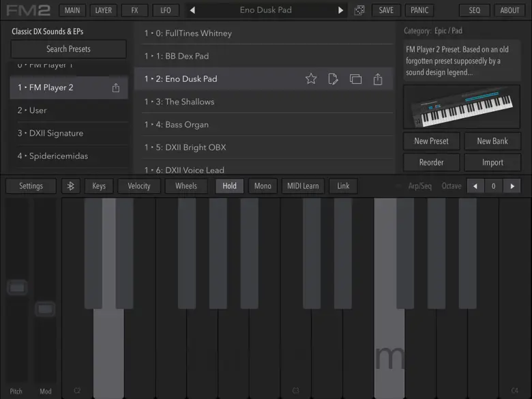Play the C3 key on keyboard
Viewport: 532px width, 399px height.
click(296, 353)
